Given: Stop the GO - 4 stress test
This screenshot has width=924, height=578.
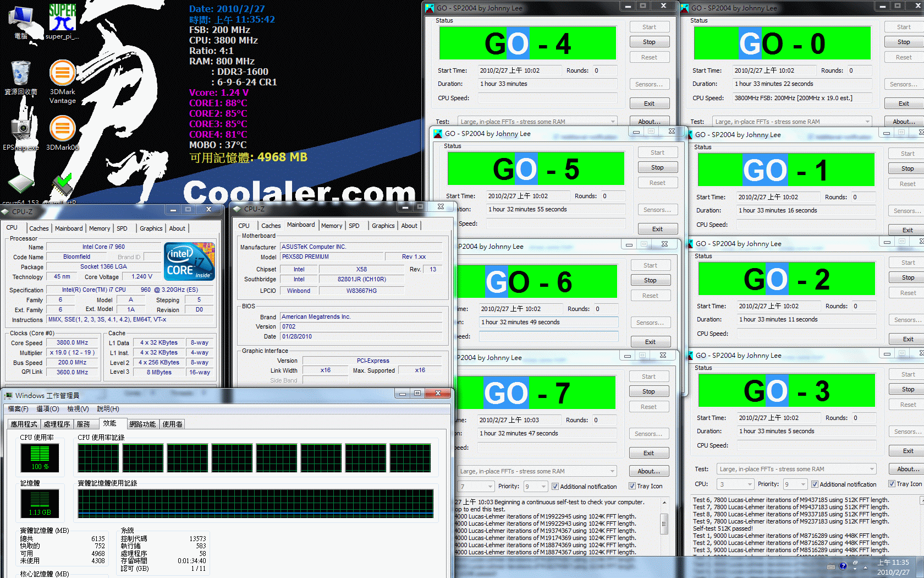Looking at the screenshot, I should (649, 42).
